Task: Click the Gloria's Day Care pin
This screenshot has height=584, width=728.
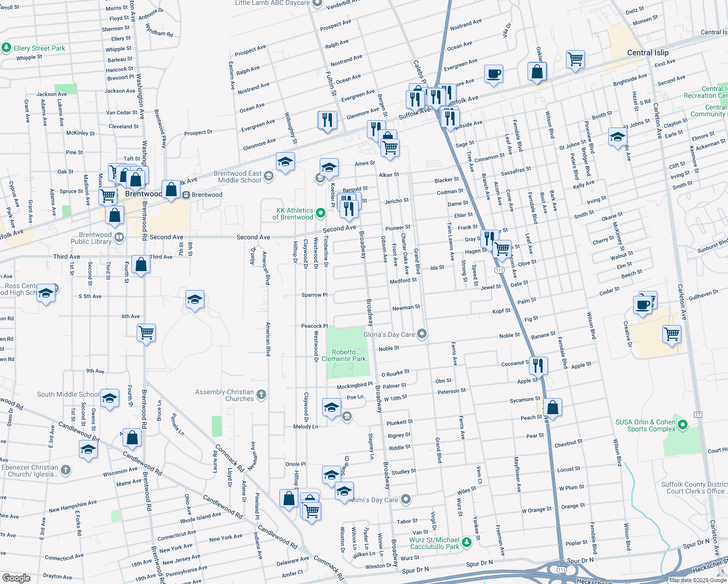Action: click(x=422, y=334)
